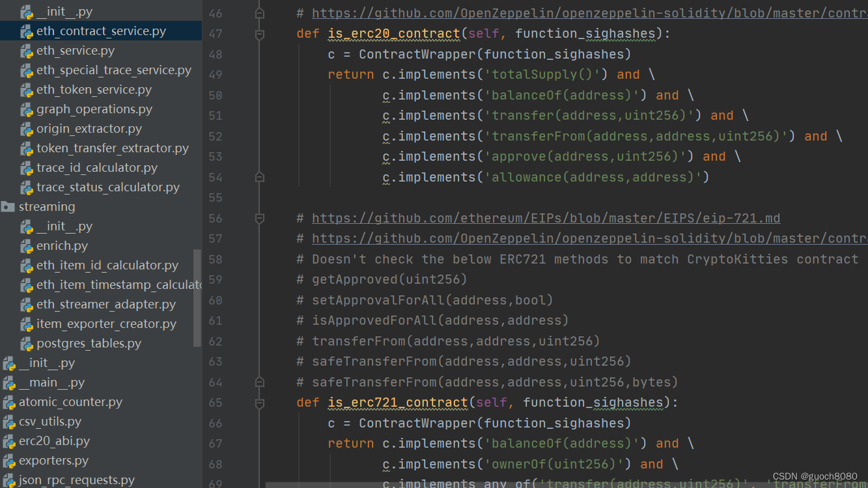Click Python icon beside eth_special_trace_service.py
868x488 pixels.
tap(27, 70)
